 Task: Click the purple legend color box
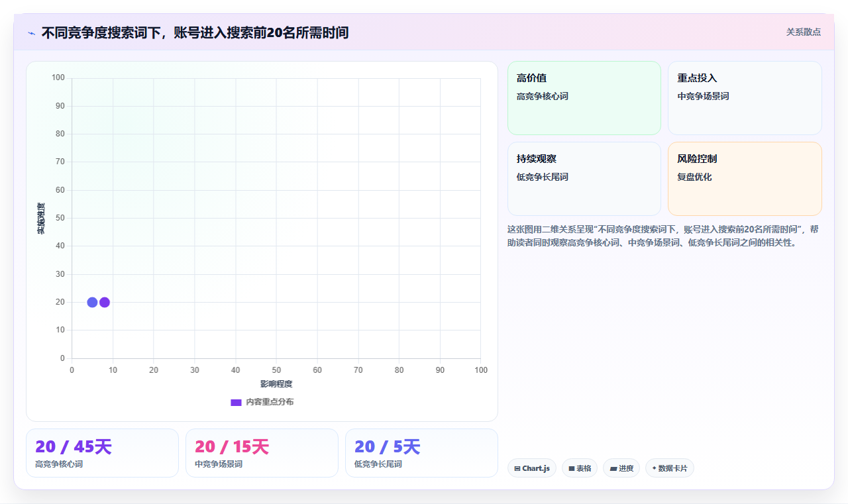236,402
